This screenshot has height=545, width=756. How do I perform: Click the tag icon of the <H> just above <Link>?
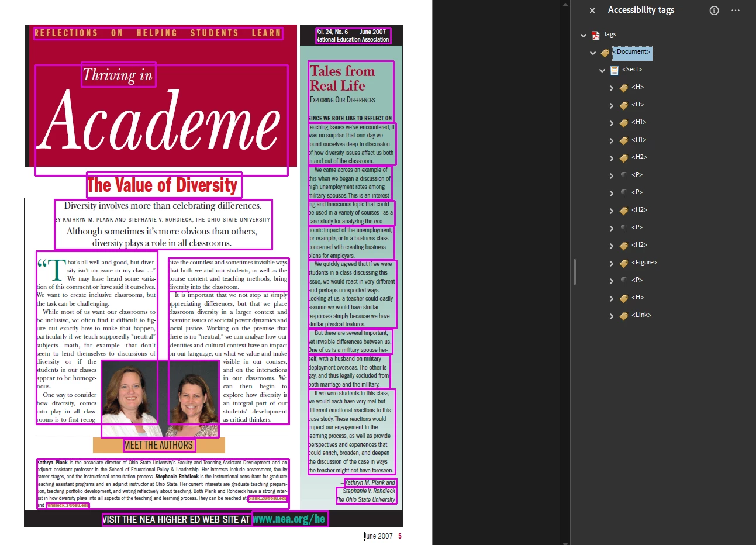click(624, 298)
